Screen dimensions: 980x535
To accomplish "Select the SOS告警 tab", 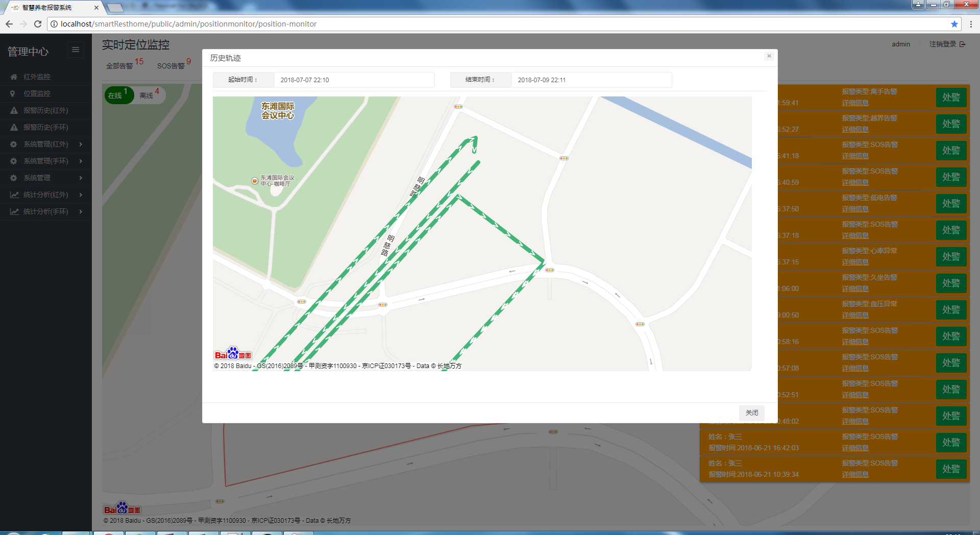I will tap(170, 66).
